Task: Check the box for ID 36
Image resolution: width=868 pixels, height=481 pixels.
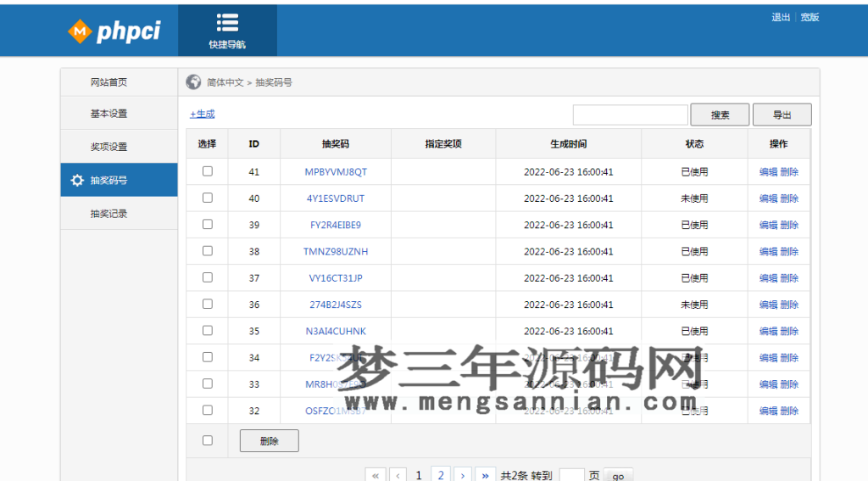Action: coord(208,305)
